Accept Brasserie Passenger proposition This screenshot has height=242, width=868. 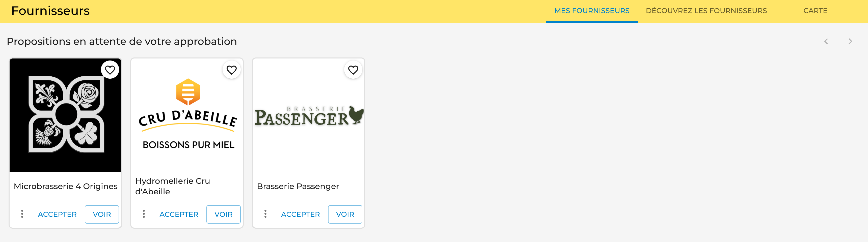301,215
